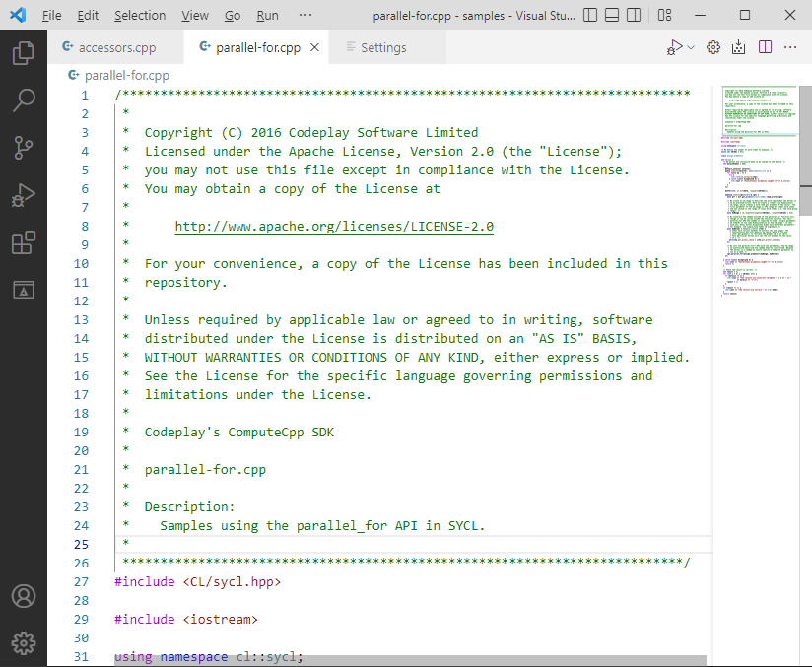812x667 pixels.
Task: Open the Extensions view
Action: (x=24, y=241)
